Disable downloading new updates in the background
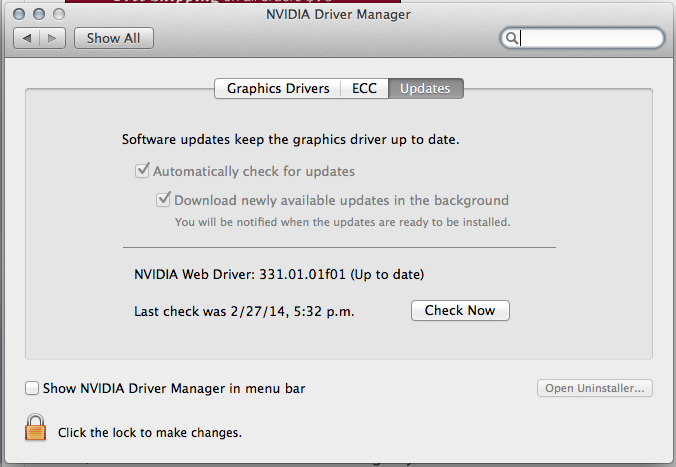 (x=163, y=200)
